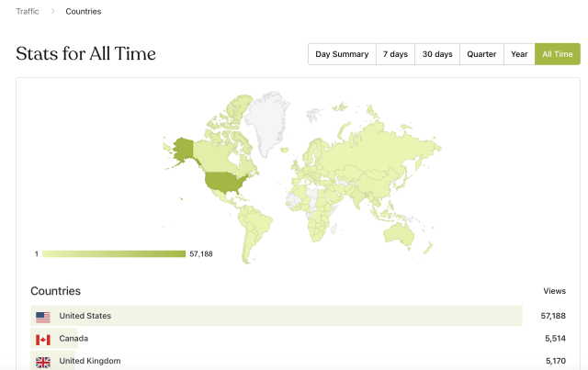This screenshot has width=588, height=370.
Task: Open the United States row in the list
Action: click(276, 316)
